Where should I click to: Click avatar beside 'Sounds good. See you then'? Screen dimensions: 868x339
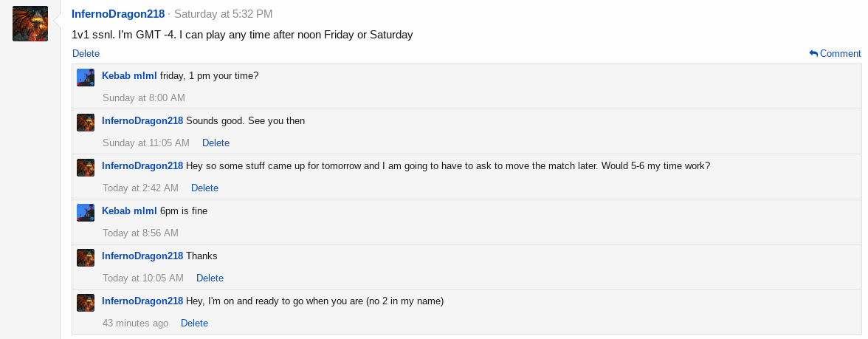click(x=86, y=123)
